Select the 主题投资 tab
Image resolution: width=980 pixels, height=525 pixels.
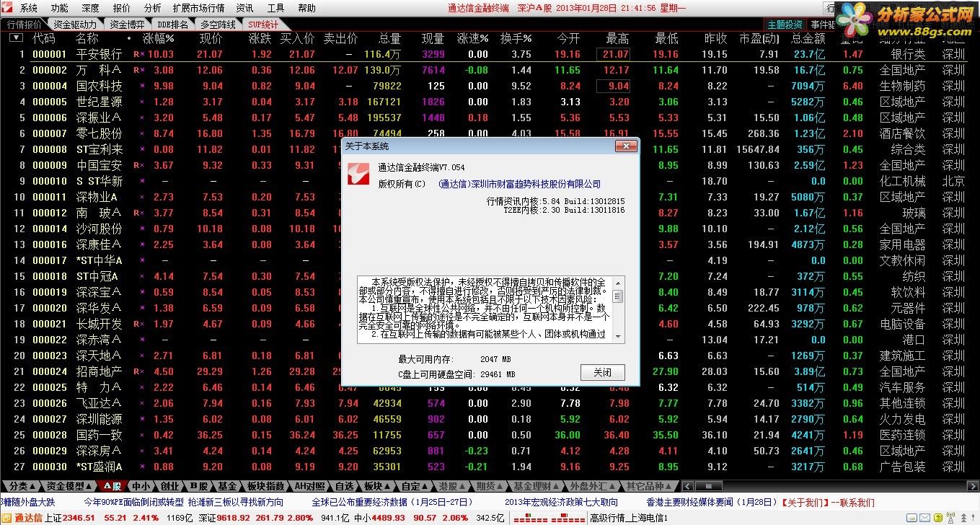(x=785, y=24)
